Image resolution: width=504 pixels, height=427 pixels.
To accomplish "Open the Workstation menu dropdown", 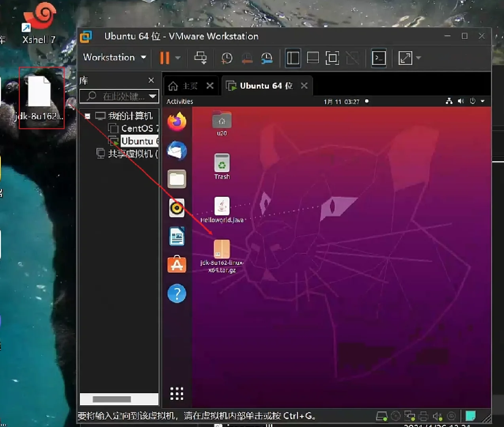I will point(115,57).
